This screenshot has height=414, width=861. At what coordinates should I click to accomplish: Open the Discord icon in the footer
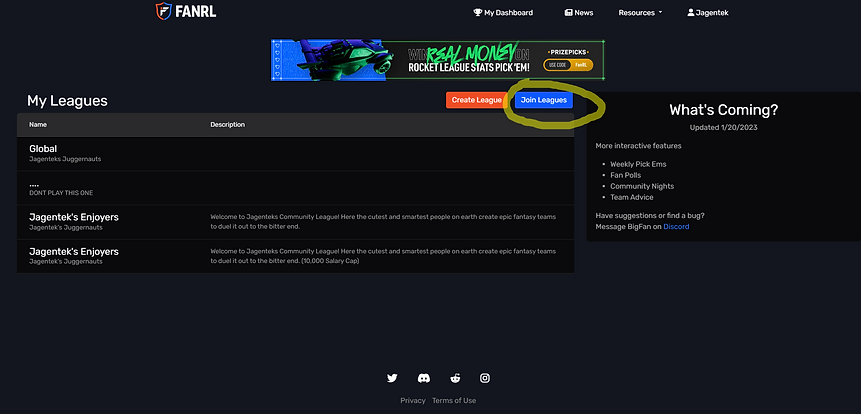(423, 378)
